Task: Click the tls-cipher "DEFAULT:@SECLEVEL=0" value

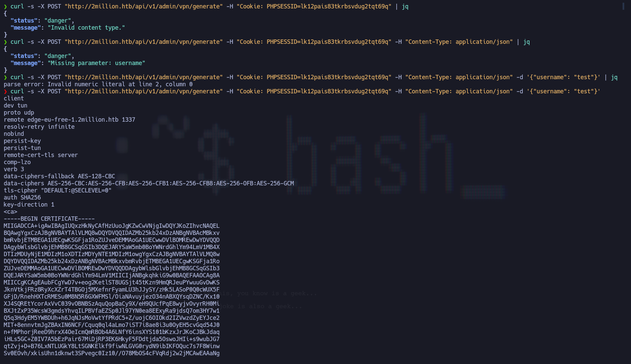Action: (x=76, y=190)
